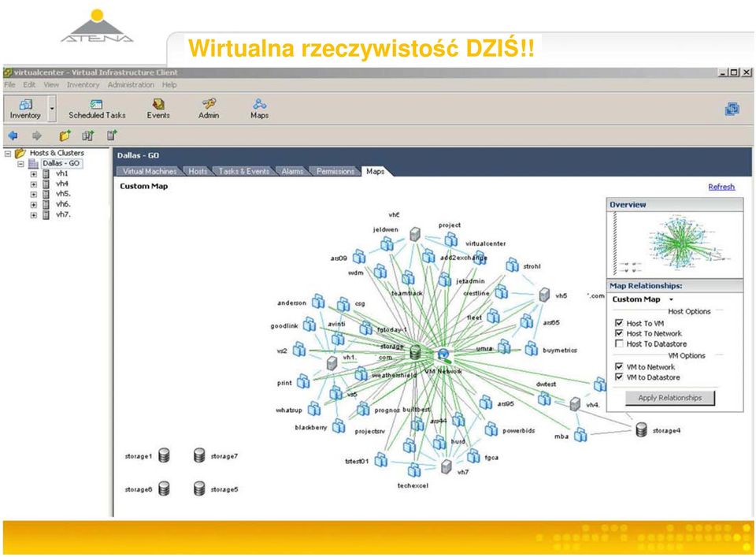Expand the vh1 host node
Viewport: 756px width, 557px height.
(x=33, y=173)
